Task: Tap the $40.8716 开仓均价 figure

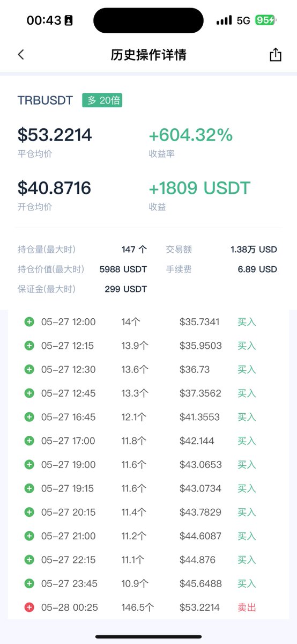Action: click(x=54, y=188)
